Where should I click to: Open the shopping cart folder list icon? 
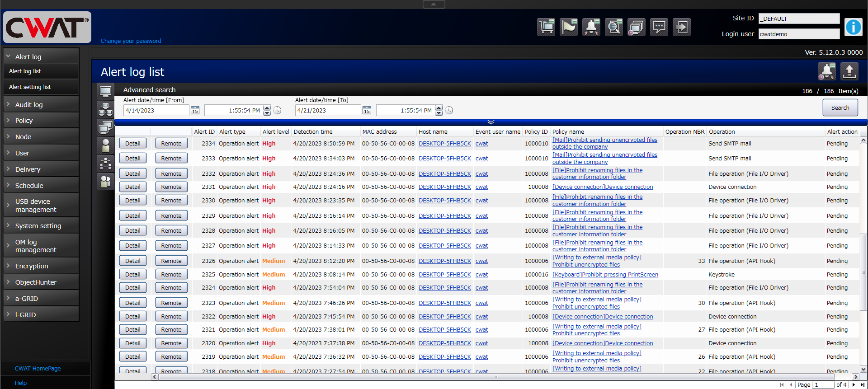[x=546, y=27]
